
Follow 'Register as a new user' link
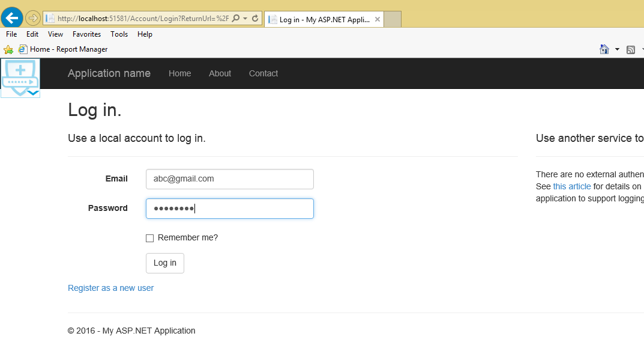[111, 288]
